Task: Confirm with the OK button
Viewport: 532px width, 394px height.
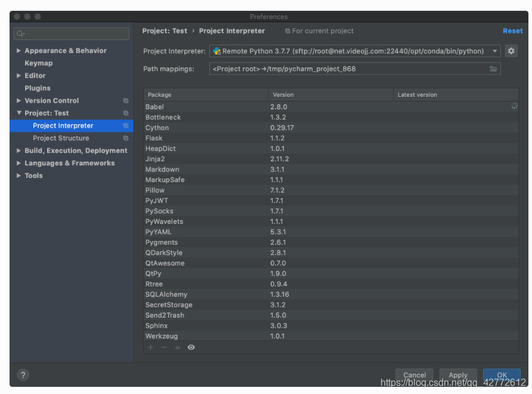Action: [502, 375]
